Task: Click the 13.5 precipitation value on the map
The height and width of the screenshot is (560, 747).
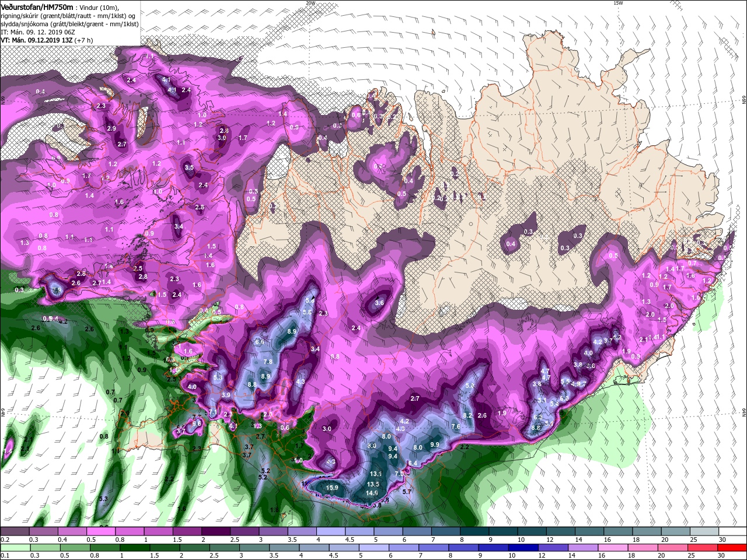Action: [373, 484]
